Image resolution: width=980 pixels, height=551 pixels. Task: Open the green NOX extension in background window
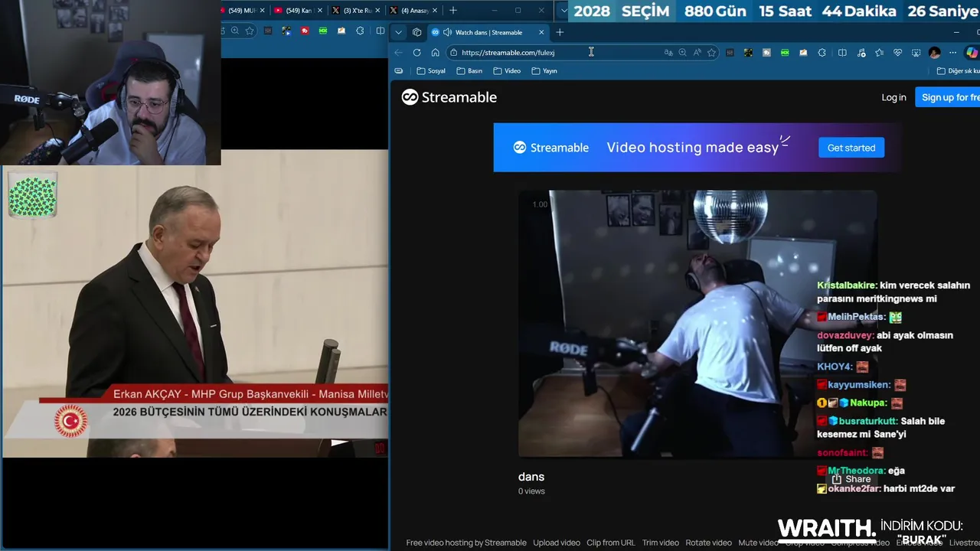(323, 31)
